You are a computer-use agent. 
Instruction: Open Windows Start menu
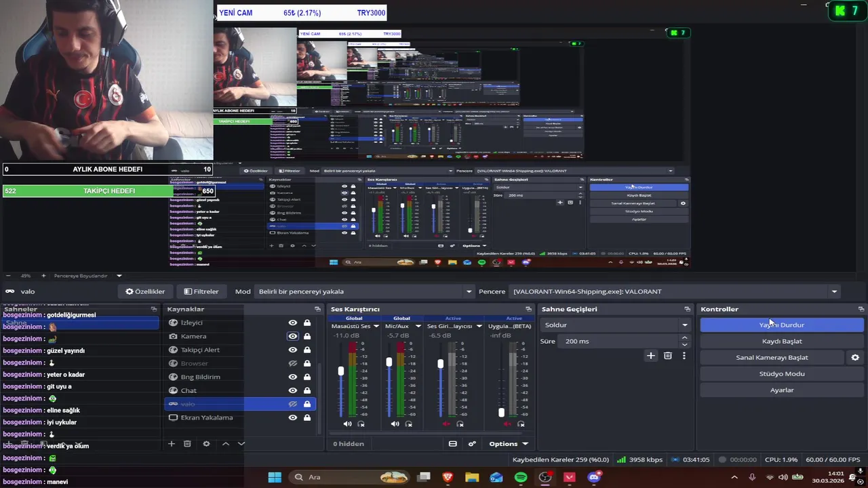[275, 477]
